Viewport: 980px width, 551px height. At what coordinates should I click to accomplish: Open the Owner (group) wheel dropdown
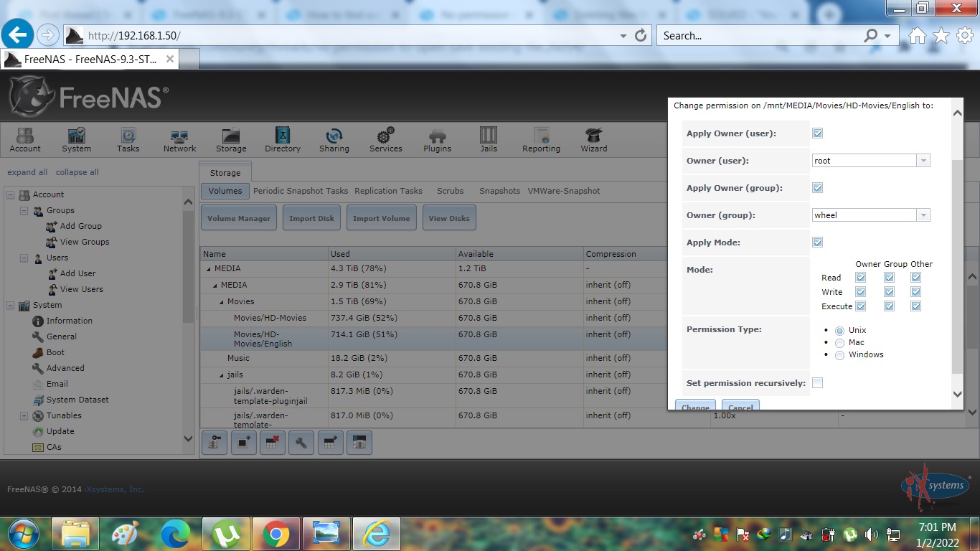pos(923,215)
